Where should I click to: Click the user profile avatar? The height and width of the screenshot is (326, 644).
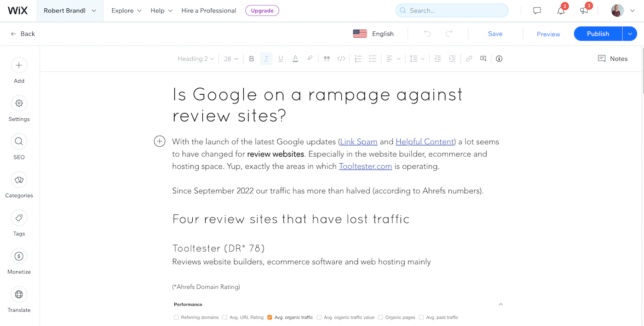(617, 11)
